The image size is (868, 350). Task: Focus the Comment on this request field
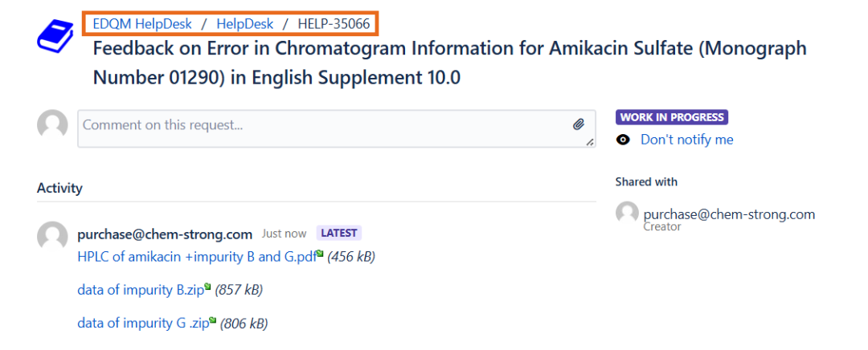click(337, 128)
